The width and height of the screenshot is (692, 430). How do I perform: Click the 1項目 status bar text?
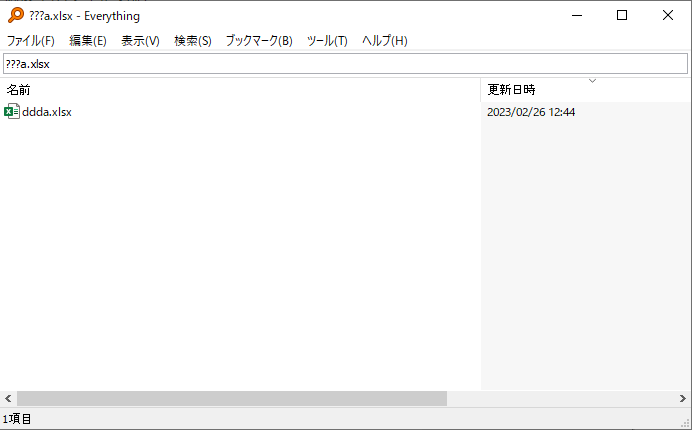pyautogui.click(x=17, y=419)
